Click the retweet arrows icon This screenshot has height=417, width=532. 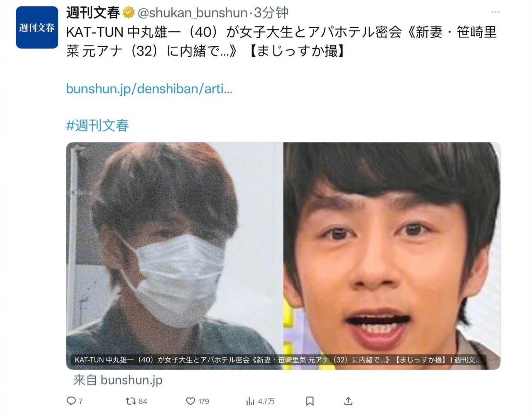(x=130, y=401)
